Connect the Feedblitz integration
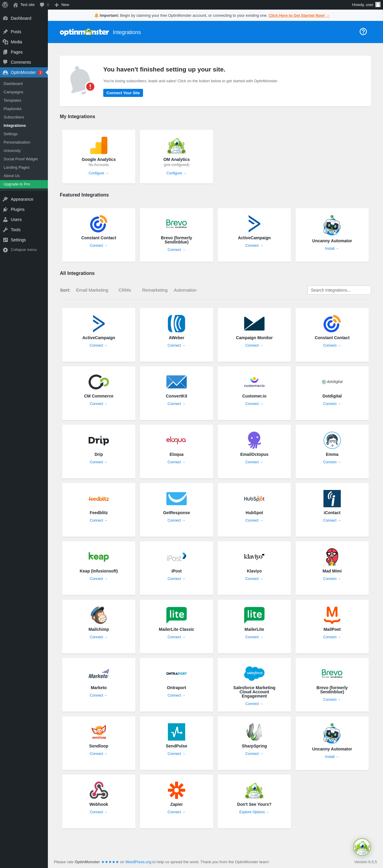383x868 pixels. 98,520
